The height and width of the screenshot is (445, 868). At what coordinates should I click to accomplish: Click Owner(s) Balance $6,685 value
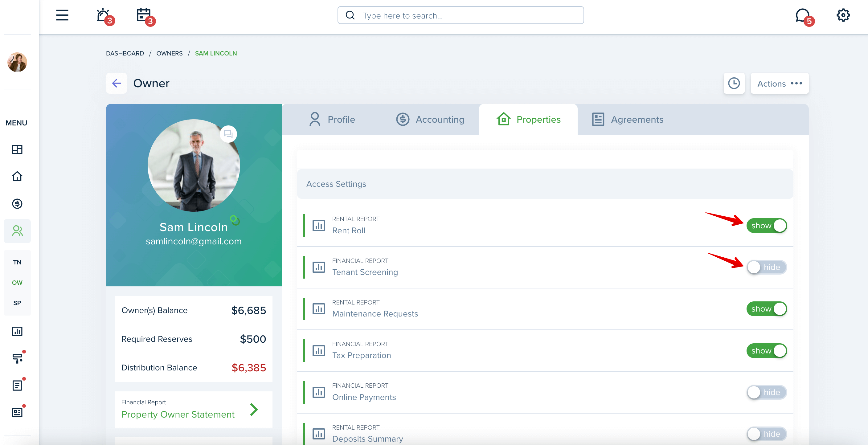(x=249, y=310)
